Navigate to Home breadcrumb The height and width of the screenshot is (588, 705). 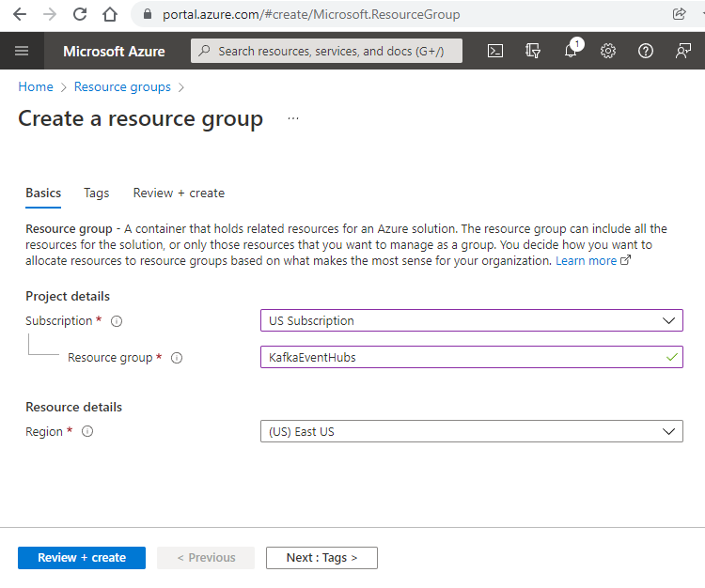pyautogui.click(x=36, y=86)
